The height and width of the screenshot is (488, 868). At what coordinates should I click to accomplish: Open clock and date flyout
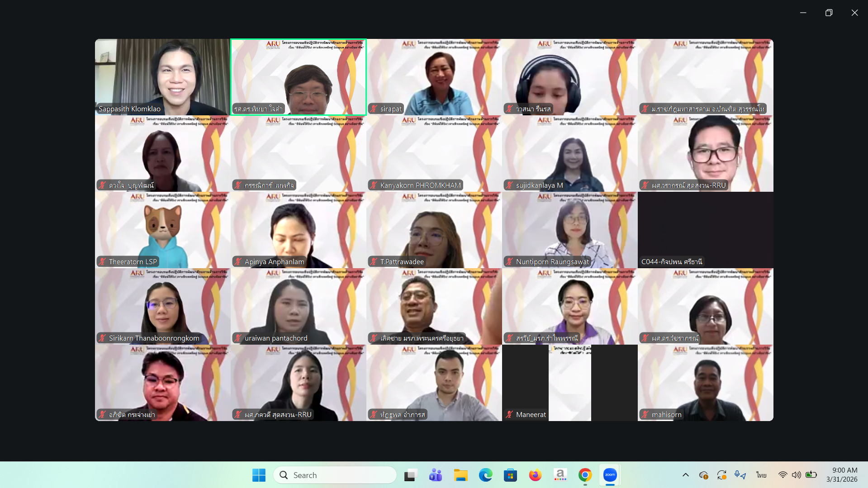pos(842,475)
